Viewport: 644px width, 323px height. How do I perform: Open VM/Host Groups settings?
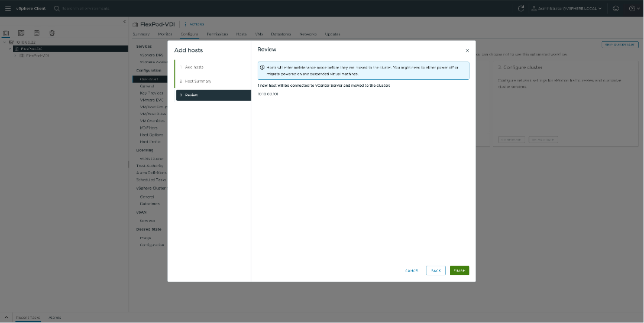pos(153,107)
